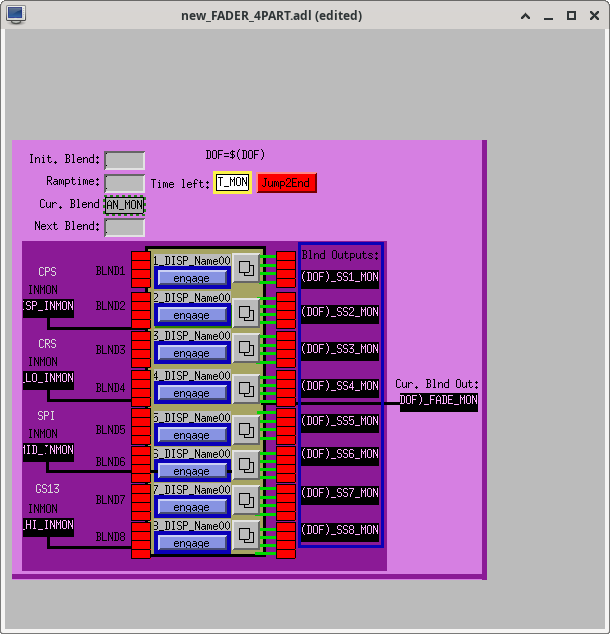Screen dimensions: 610x634
Task: Open related display icon beside 2_DISP_Name00
Action: (x=246, y=313)
